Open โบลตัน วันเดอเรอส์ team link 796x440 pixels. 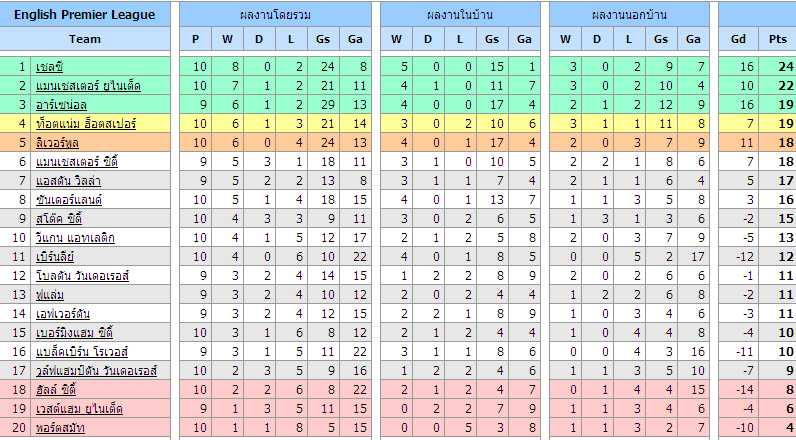coord(82,276)
